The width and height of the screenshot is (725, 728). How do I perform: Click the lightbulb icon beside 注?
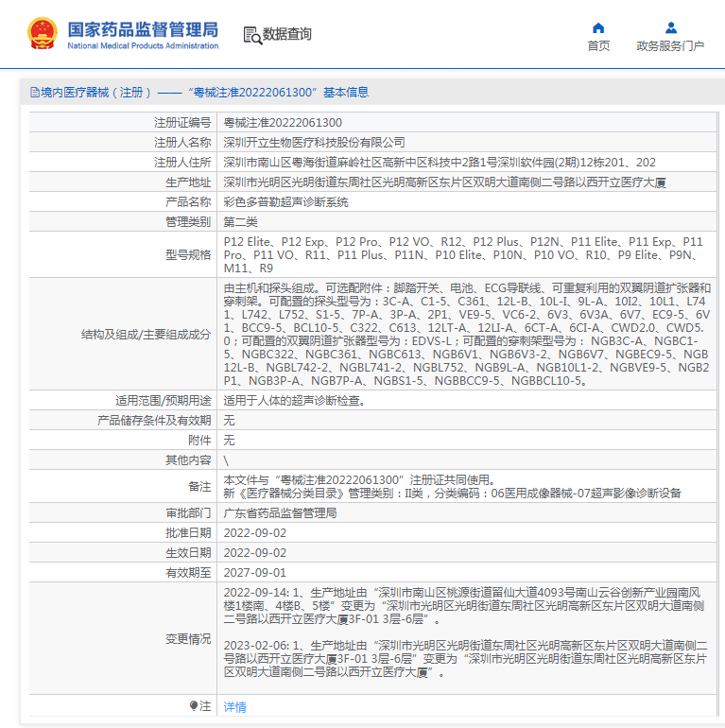coord(195,705)
